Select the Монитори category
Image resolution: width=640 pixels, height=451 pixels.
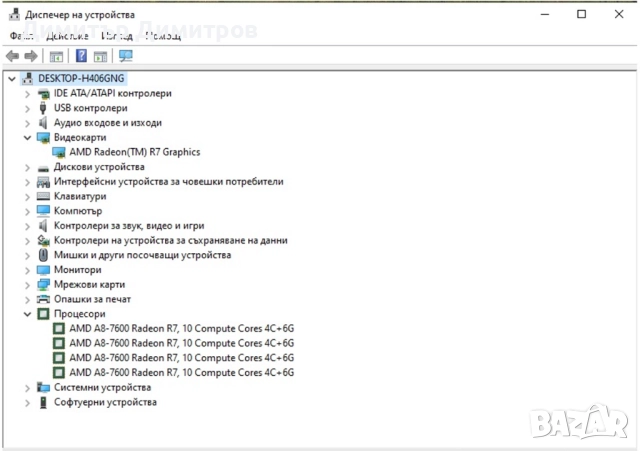pos(77,270)
